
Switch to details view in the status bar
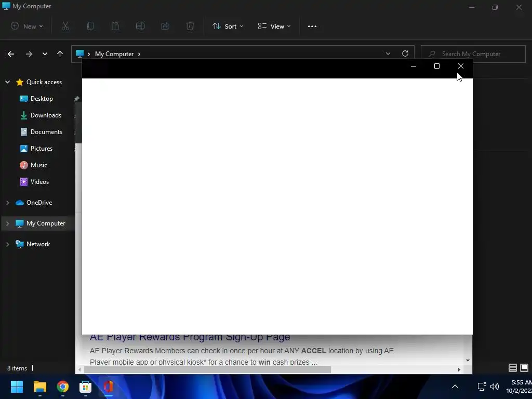(x=513, y=368)
